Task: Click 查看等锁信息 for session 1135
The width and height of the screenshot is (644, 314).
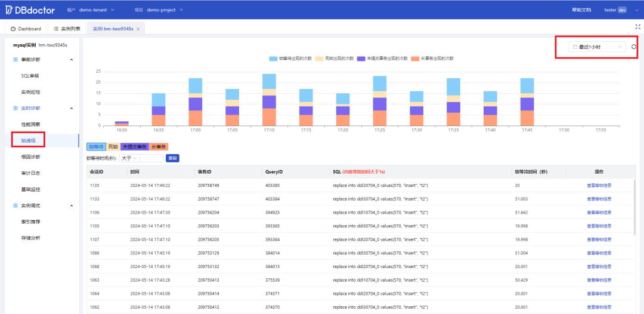Action: point(599,186)
